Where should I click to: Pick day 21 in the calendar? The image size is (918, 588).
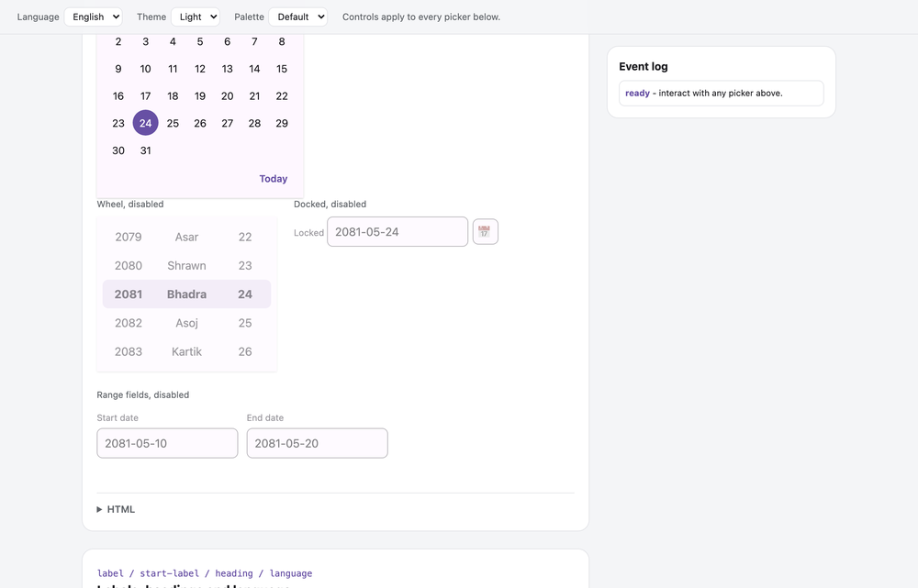(254, 96)
